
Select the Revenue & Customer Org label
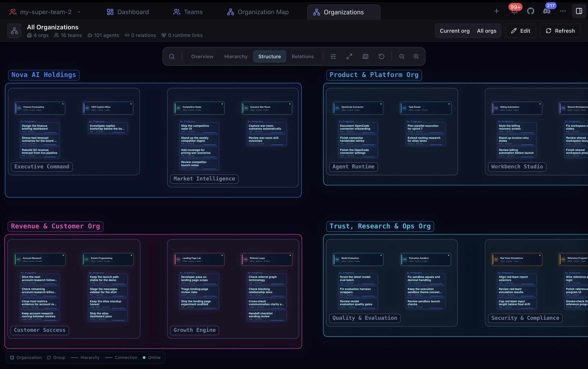tap(55, 226)
